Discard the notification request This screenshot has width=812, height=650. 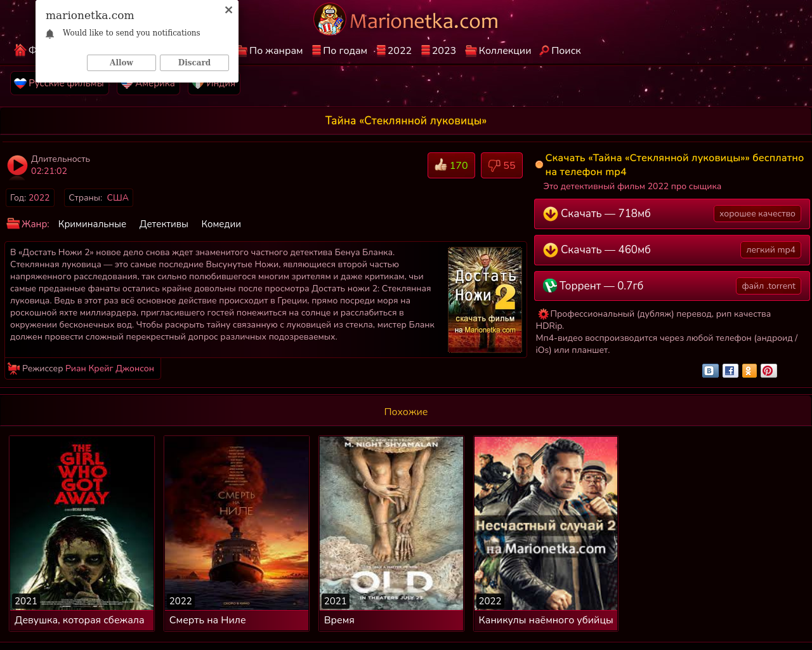(194, 62)
